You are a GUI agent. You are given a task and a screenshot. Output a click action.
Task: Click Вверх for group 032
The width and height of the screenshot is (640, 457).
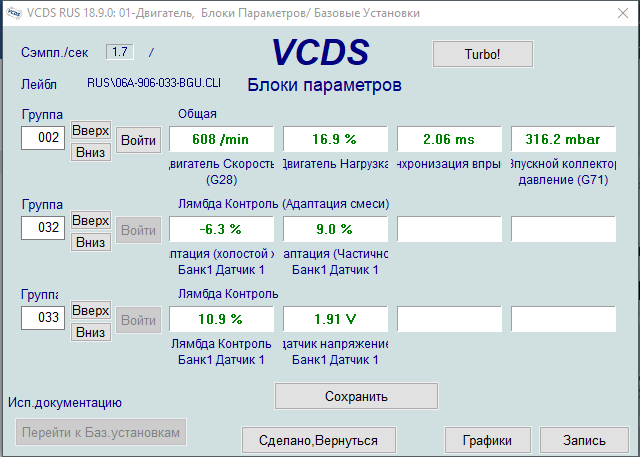pos(91,221)
